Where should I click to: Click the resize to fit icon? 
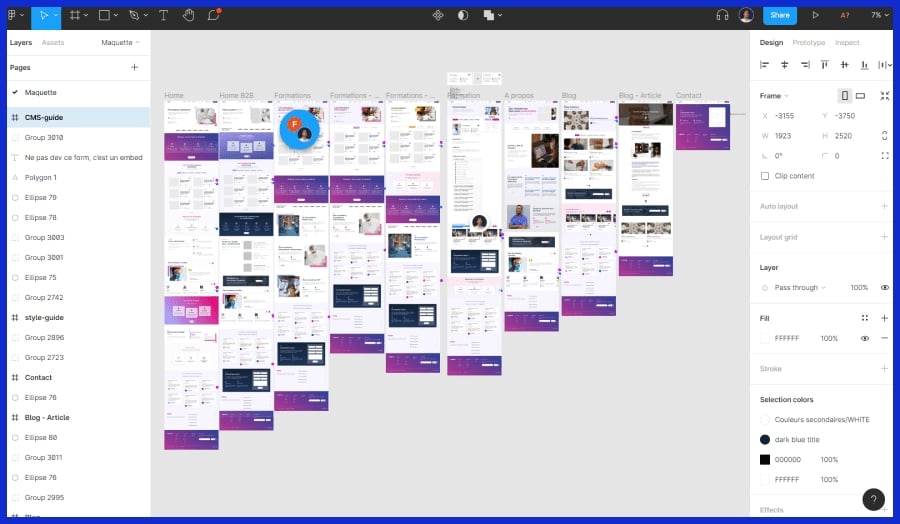pos(884,96)
